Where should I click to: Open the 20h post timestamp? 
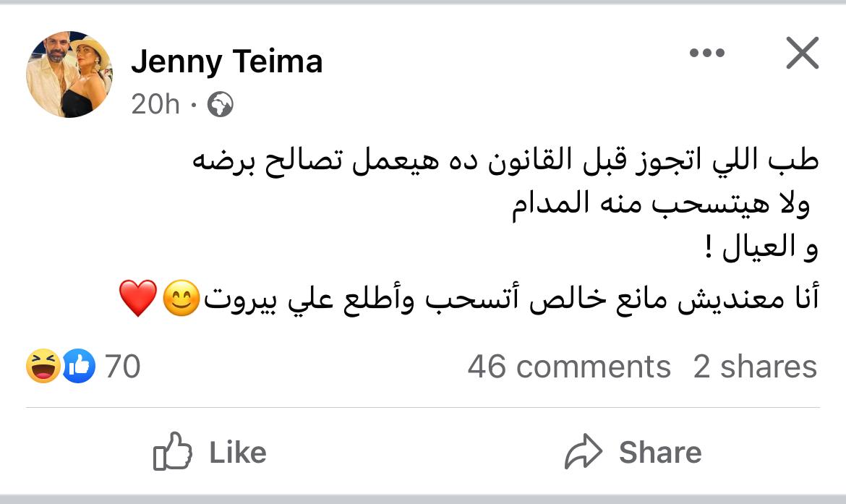click(x=155, y=105)
